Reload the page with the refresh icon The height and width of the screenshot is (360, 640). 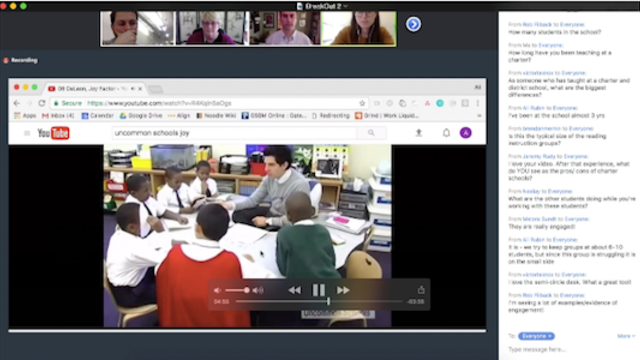click(42, 103)
